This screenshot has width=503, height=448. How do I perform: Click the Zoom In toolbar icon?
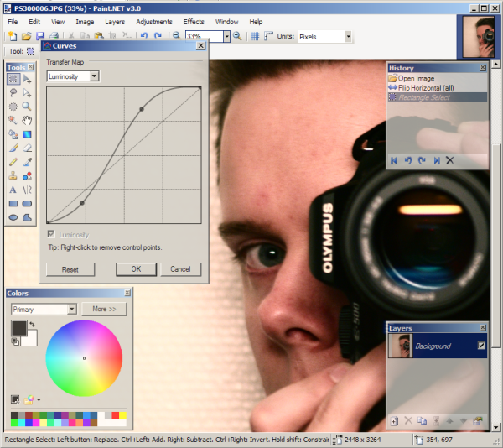(237, 36)
